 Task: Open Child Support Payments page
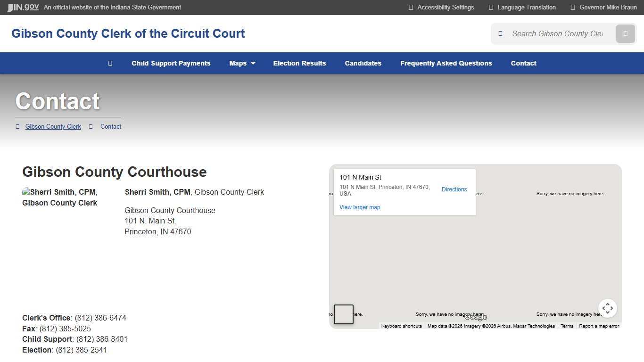pos(171,63)
